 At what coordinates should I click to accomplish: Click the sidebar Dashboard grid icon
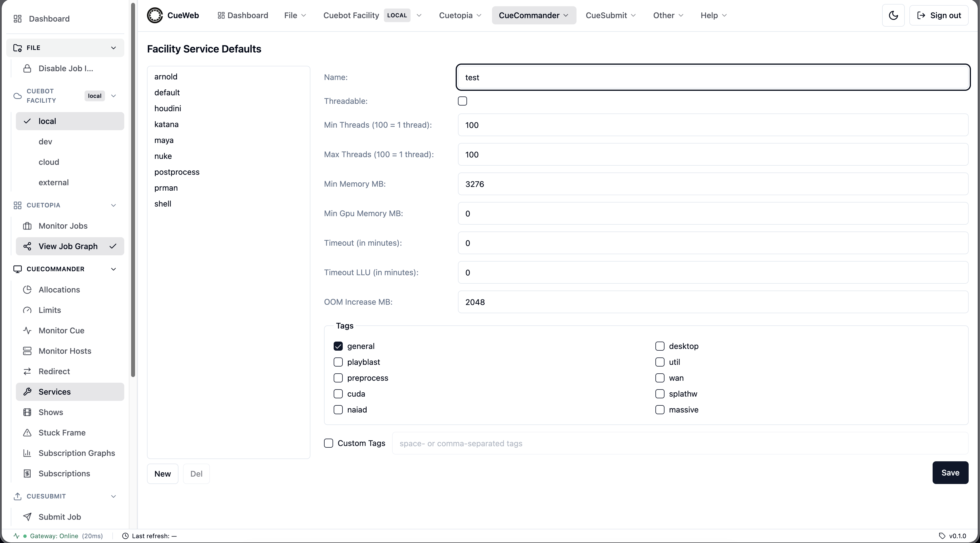tap(18, 19)
